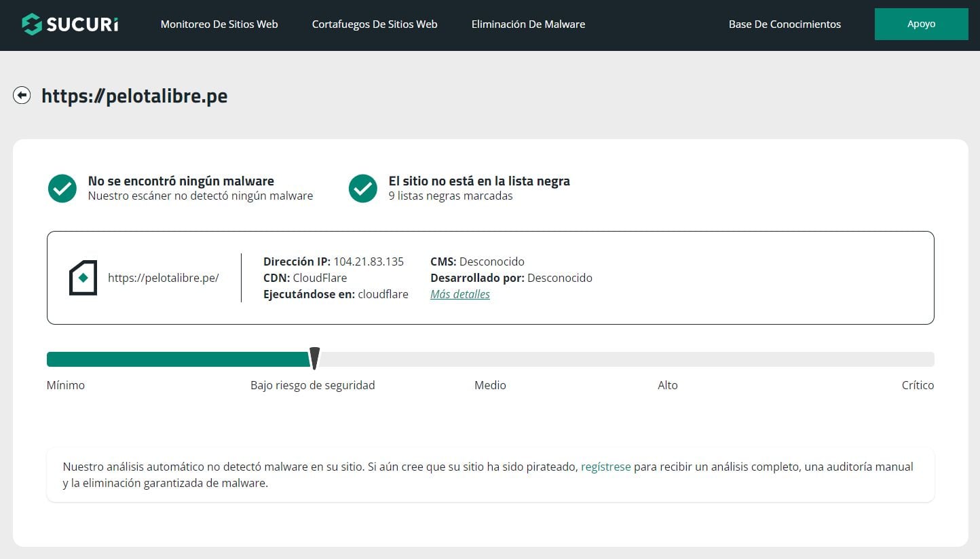Click the IP address 104.21.83.135

[369, 262]
